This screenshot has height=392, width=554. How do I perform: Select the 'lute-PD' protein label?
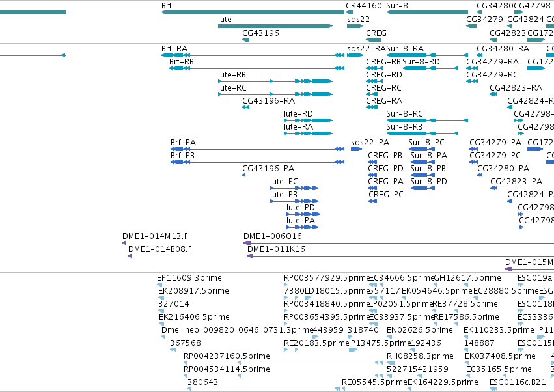[301, 208]
